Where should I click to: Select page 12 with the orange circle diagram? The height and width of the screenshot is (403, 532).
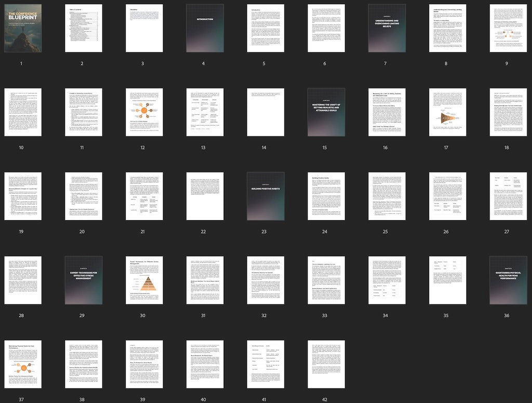pyautogui.click(x=142, y=112)
